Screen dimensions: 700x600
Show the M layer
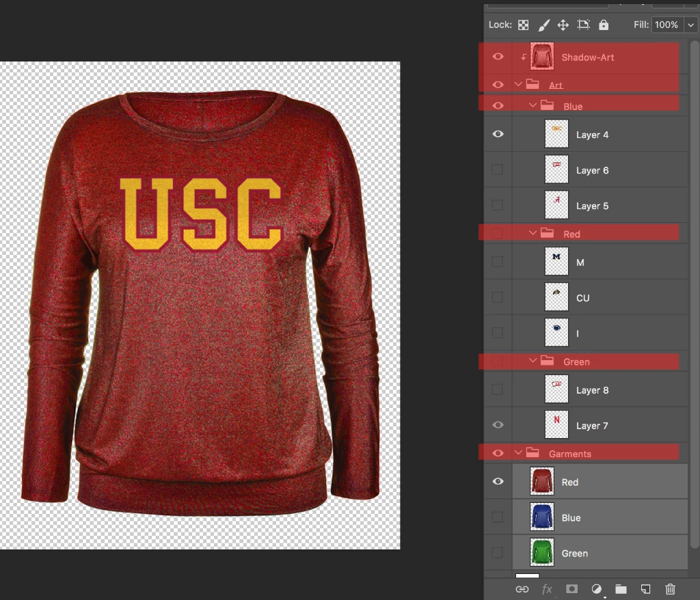pyautogui.click(x=498, y=262)
